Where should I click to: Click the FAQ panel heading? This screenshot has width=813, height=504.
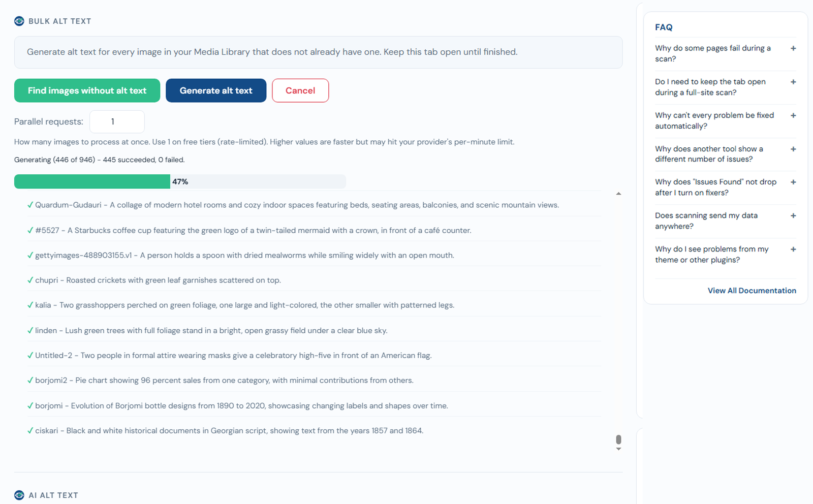click(664, 27)
